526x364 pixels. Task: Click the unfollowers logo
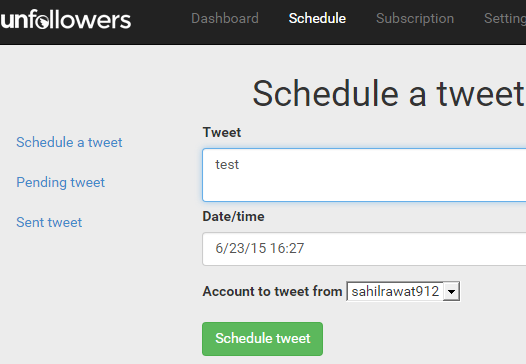pos(65,19)
